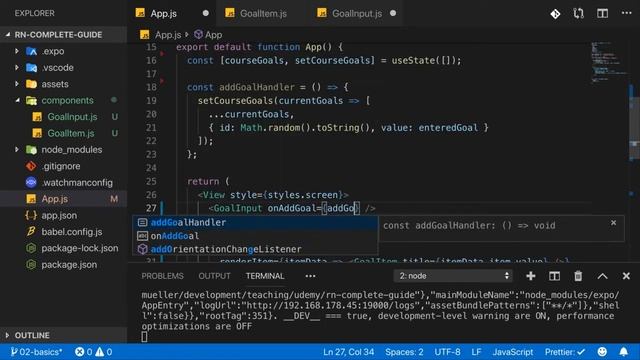Open the terminal selector dropdown '2: node'
The width and height of the screenshot is (640, 360).
453,276
